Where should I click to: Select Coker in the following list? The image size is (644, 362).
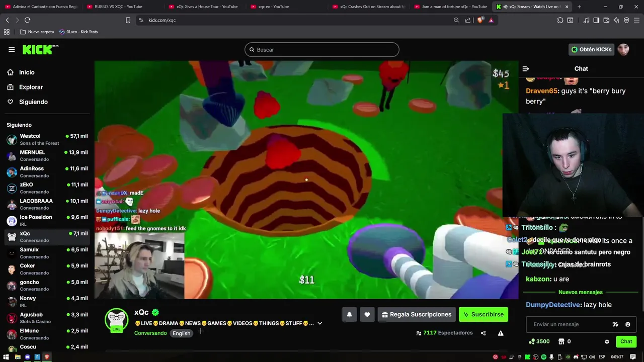pos(47,269)
